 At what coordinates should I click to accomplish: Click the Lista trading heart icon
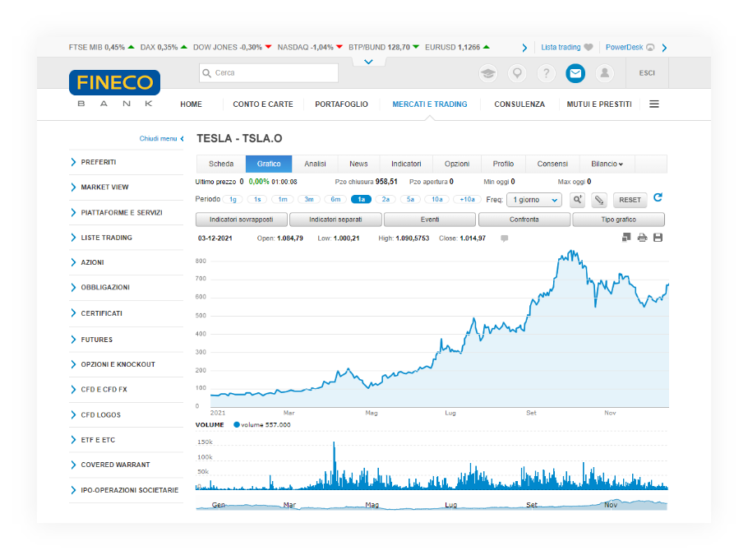coord(589,47)
